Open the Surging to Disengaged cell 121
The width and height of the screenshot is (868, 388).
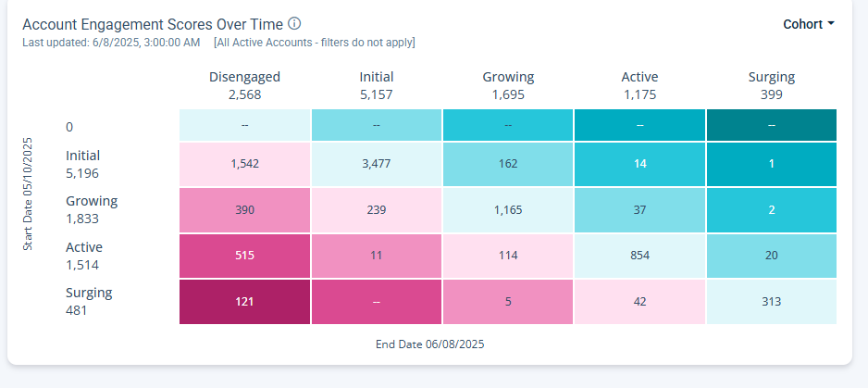point(244,301)
